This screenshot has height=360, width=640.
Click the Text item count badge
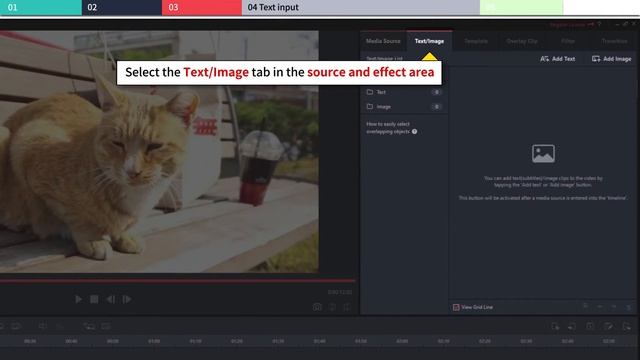click(436, 92)
